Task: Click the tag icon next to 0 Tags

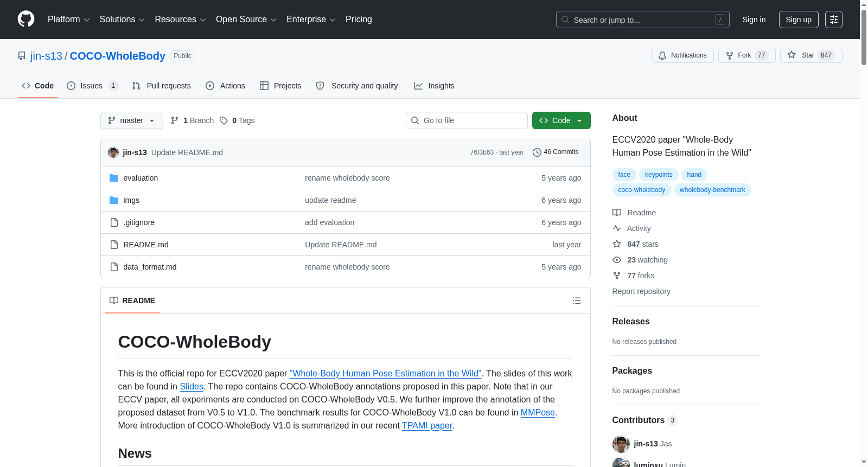Action: (x=224, y=120)
